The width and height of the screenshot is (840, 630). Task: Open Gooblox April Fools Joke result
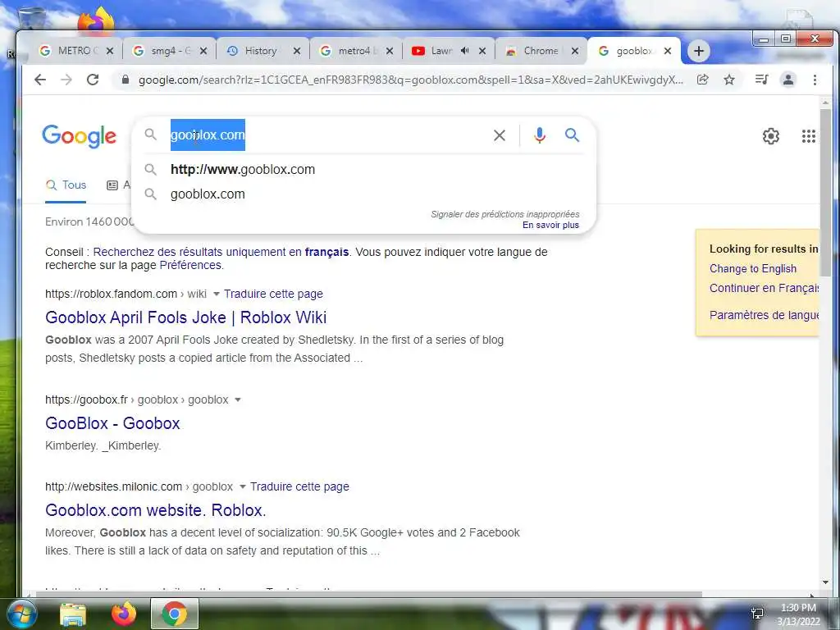(186, 317)
